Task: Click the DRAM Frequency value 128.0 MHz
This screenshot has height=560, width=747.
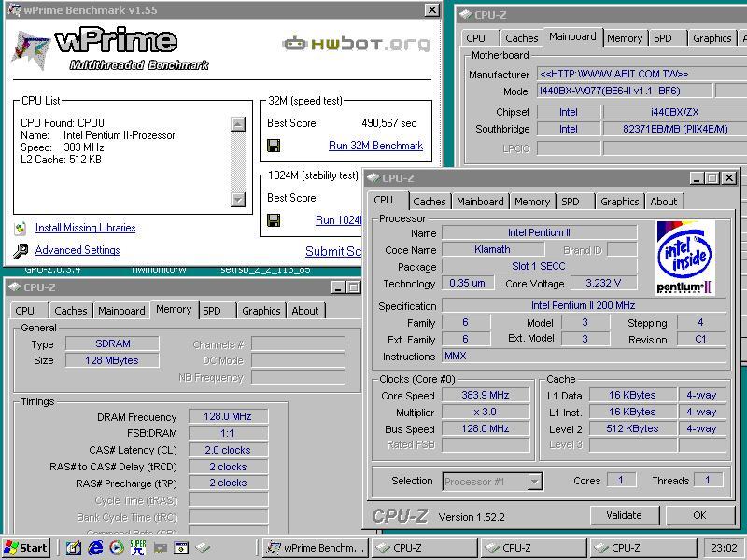Action: coord(228,416)
